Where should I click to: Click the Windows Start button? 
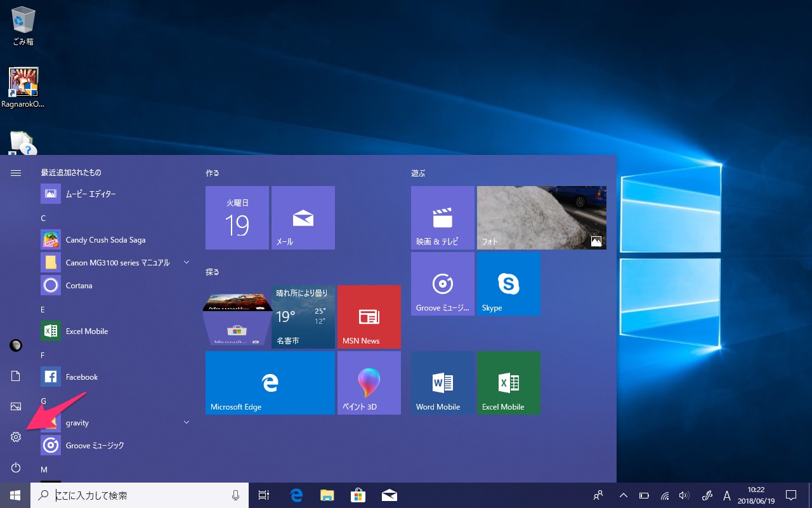(x=15, y=495)
